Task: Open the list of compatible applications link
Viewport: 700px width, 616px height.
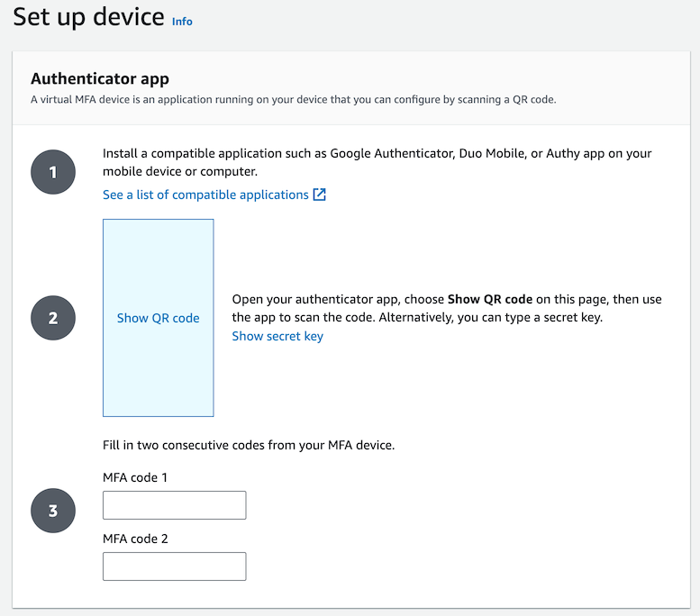Action: tap(205, 195)
